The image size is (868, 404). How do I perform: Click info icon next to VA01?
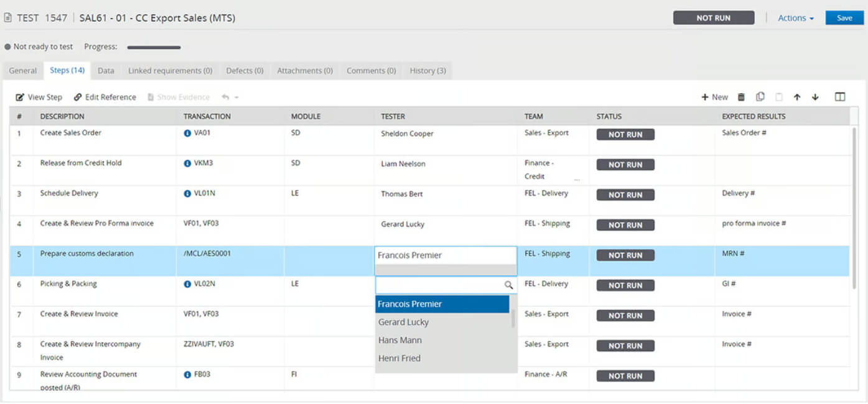pos(187,133)
